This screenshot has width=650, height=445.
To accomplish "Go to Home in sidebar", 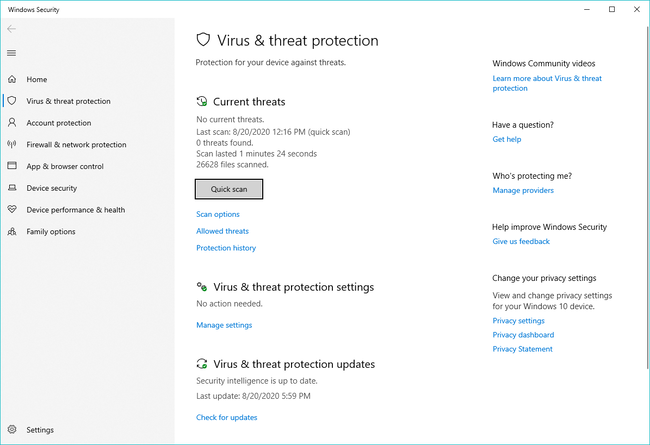I will 36,79.
